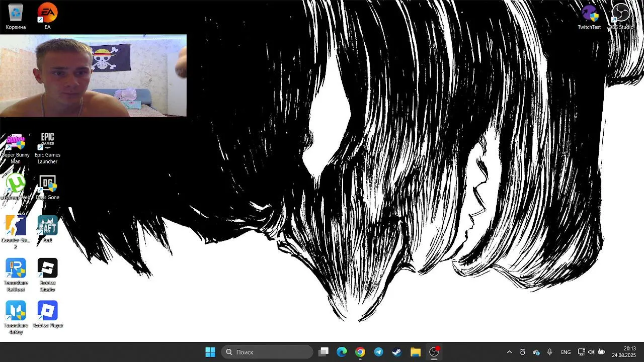Open Task View from the taskbar
This screenshot has width=644, height=362.
click(324, 352)
